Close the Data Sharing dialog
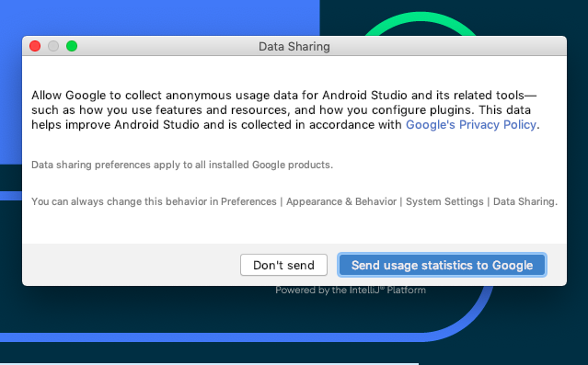This screenshot has width=588, height=365. pos(35,46)
